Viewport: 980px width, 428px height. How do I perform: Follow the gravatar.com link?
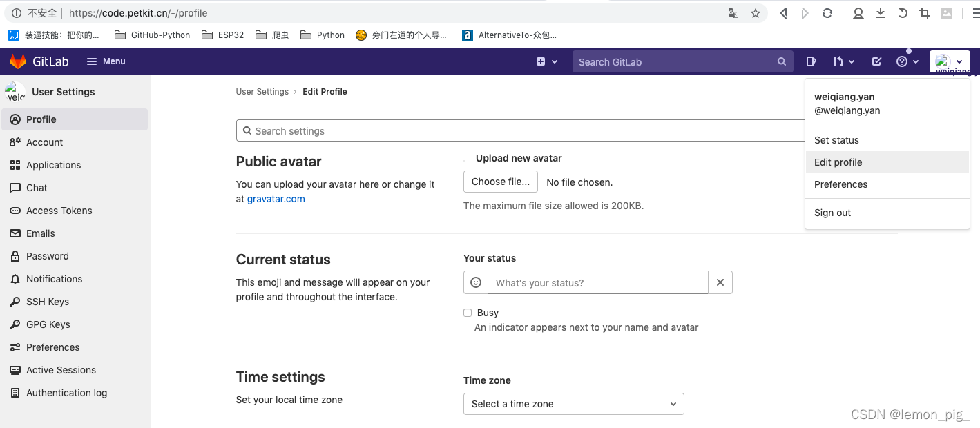pos(276,199)
